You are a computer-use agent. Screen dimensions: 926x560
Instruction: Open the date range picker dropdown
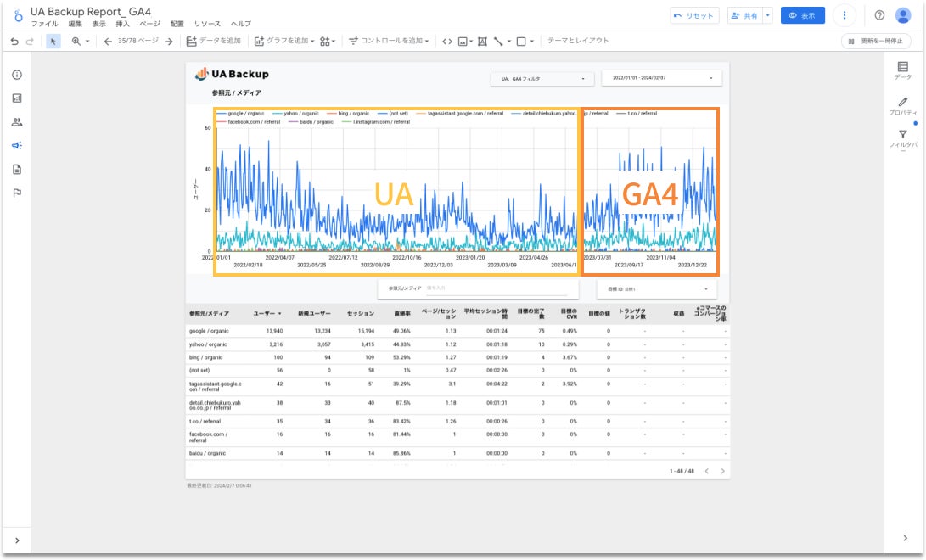click(661, 78)
